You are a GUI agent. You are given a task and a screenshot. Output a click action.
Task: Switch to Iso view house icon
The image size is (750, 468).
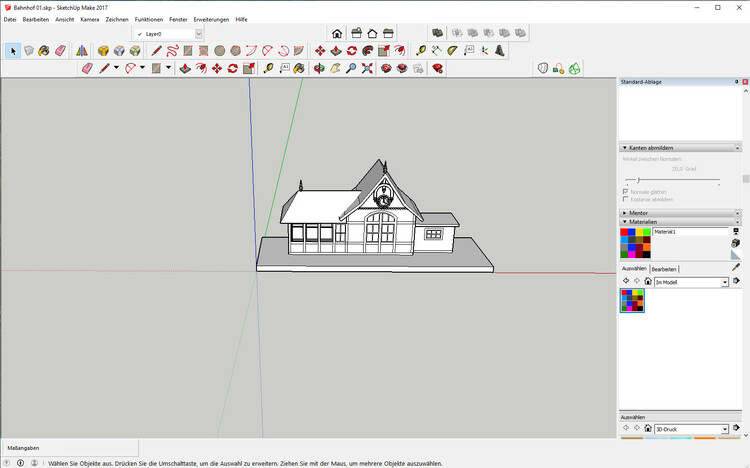pos(337,33)
